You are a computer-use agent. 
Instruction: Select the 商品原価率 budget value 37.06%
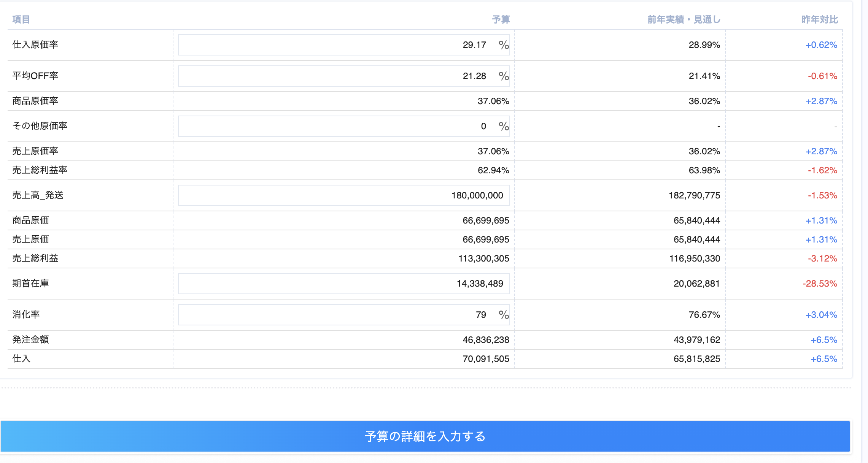coord(493,101)
